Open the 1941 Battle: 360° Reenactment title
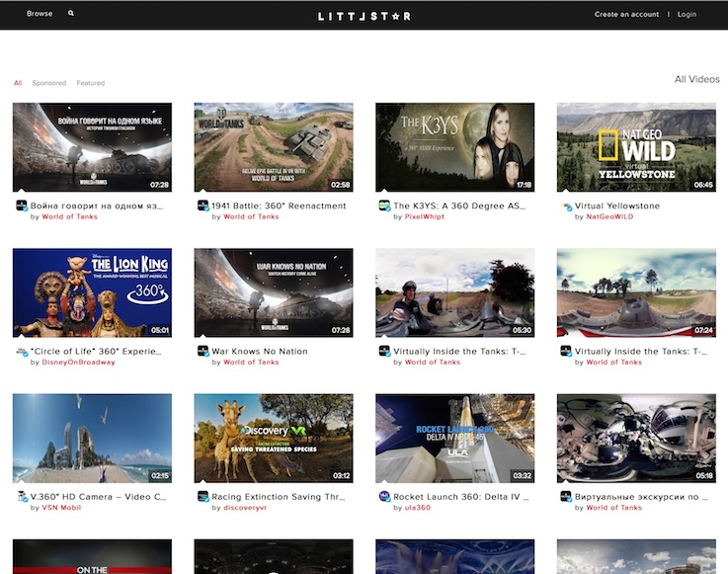The height and width of the screenshot is (574, 728). 279,205
